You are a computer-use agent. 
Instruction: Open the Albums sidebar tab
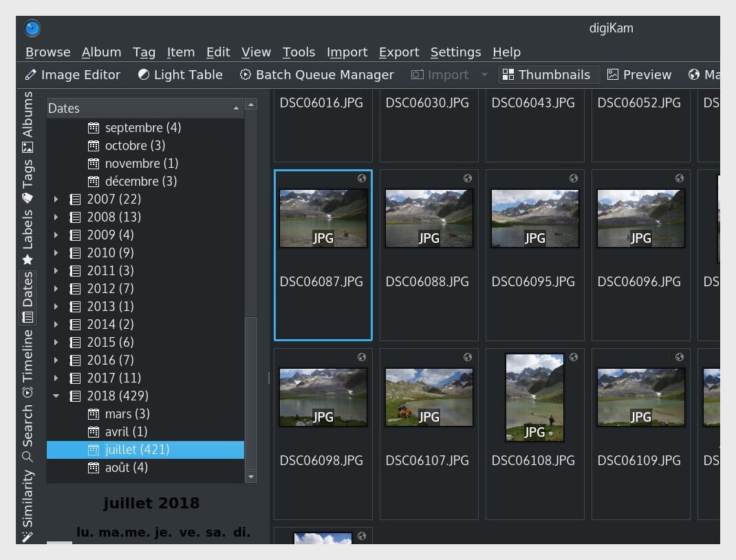point(28,122)
